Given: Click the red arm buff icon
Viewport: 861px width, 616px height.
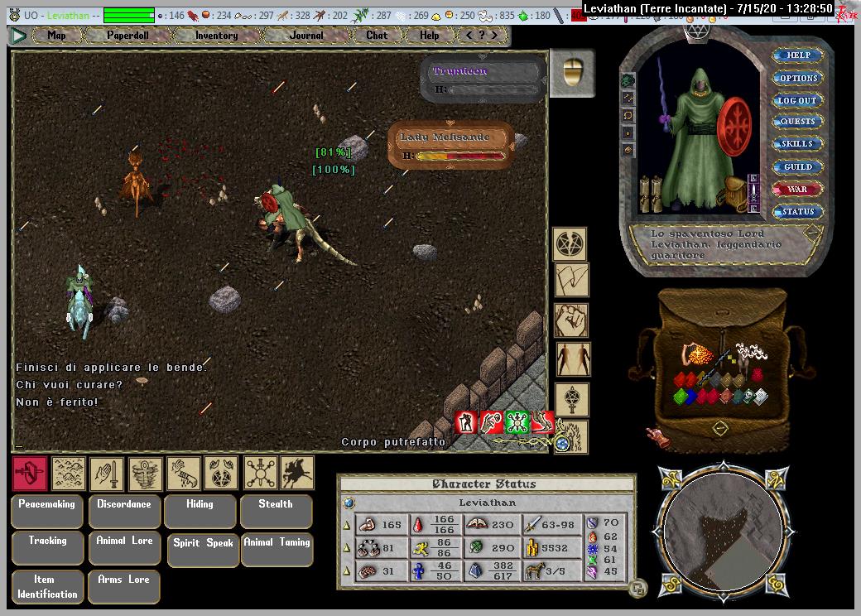Looking at the screenshot, I should tap(491, 422).
